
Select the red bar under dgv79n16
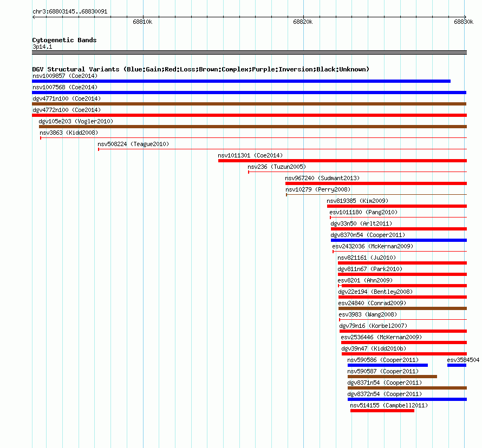pos(403,331)
